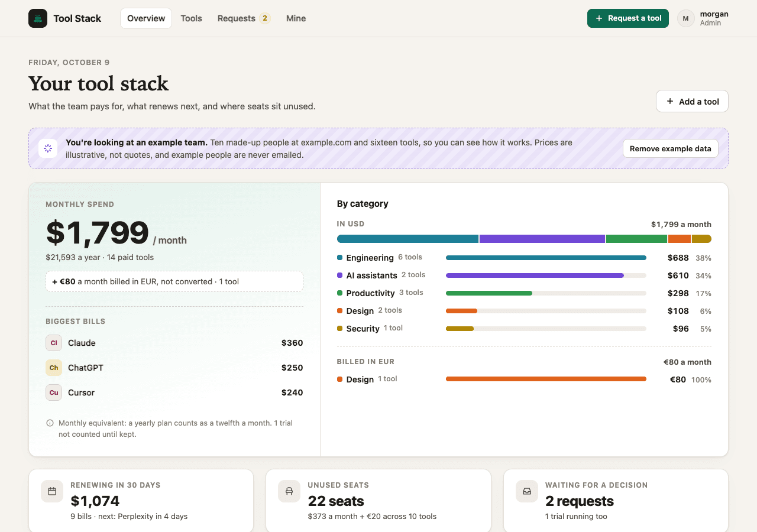Go to the Mine tab
The width and height of the screenshot is (757, 532).
[296, 18]
